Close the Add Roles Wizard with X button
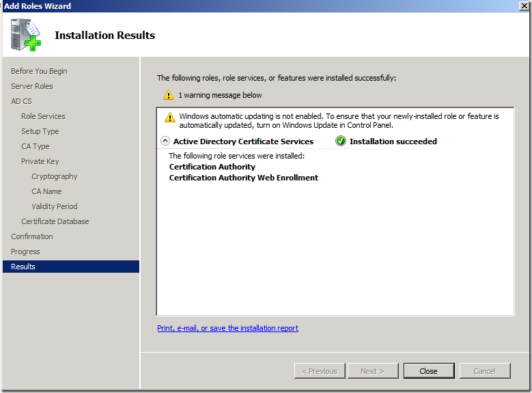Screen dimensions: 532x393 [524, 6]
